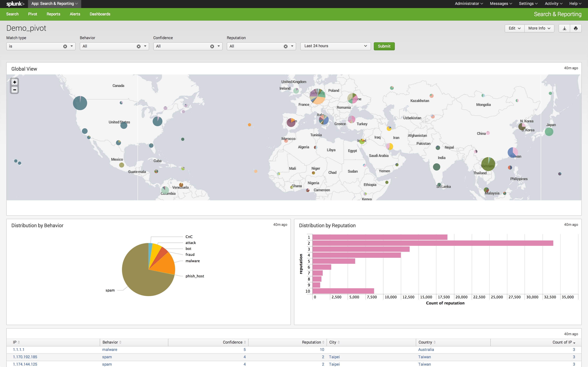The image size is (588, 367).
Task: Clear the Behavior filter selection
Action: click(x=138, y=46)
